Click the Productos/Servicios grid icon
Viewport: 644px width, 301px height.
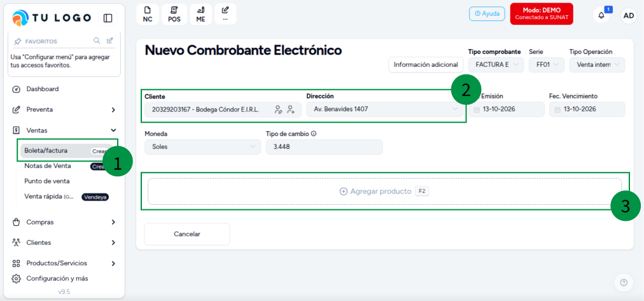[17, 263]
